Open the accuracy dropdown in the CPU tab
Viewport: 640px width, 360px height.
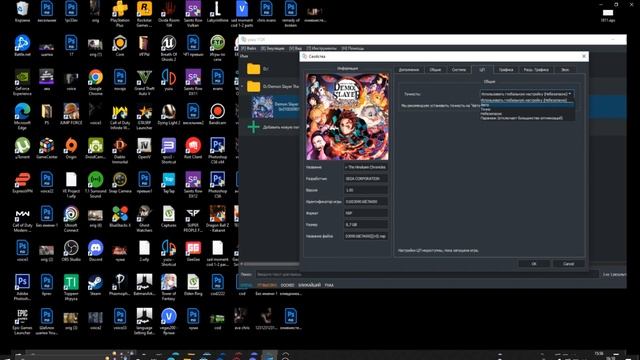(x=527, y=94)
